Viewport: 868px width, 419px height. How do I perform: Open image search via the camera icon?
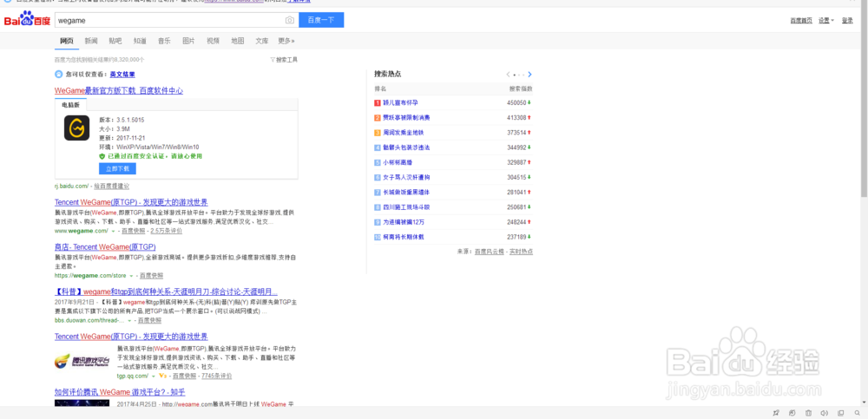point(290,20)
